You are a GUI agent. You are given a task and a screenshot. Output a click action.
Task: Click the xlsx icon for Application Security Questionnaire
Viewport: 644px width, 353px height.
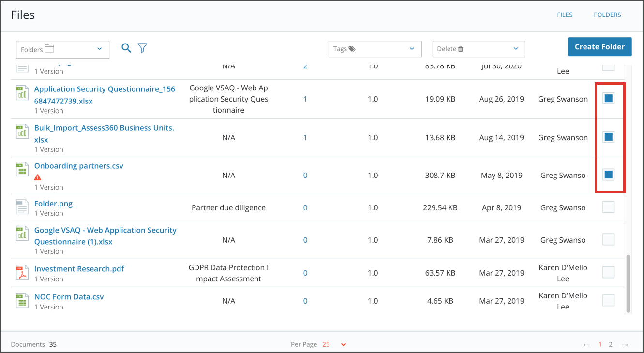[x=22, y=93]
